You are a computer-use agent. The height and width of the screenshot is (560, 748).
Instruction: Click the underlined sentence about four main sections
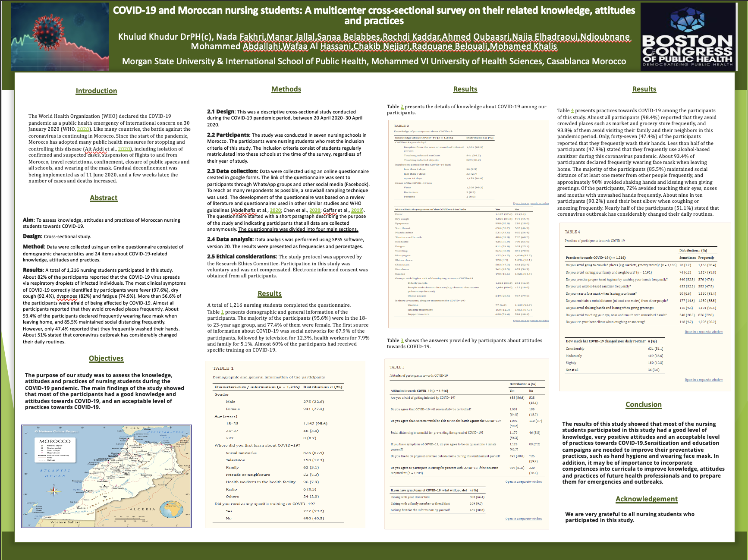point(298,229)
